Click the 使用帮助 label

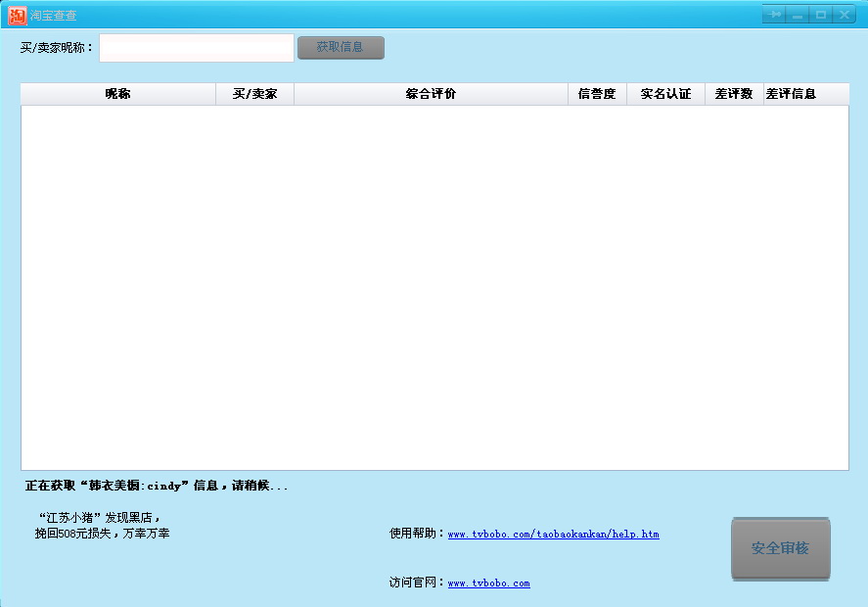(417, 534)
